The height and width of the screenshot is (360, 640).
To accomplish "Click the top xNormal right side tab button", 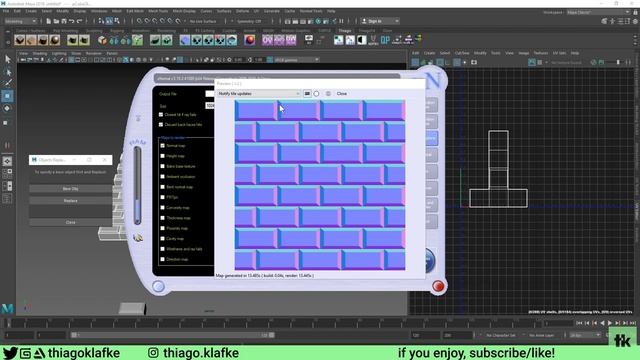I will click(x=431, y=105).
